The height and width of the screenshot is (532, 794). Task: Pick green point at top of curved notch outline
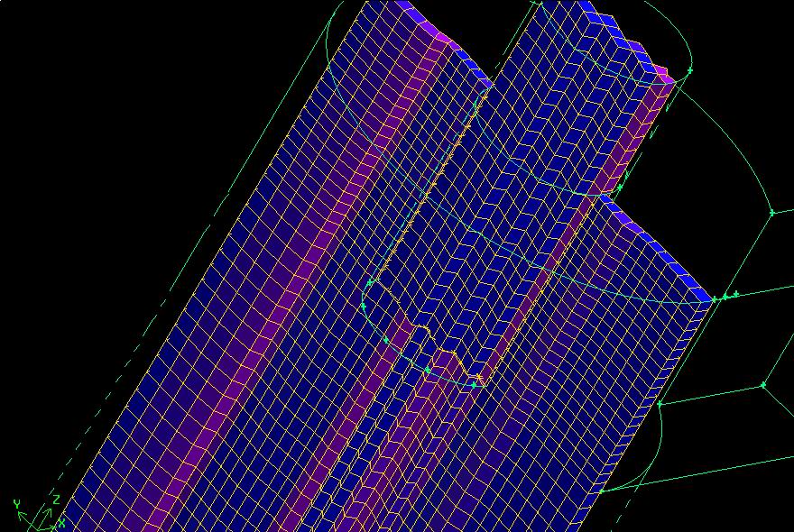coord(369,283)
